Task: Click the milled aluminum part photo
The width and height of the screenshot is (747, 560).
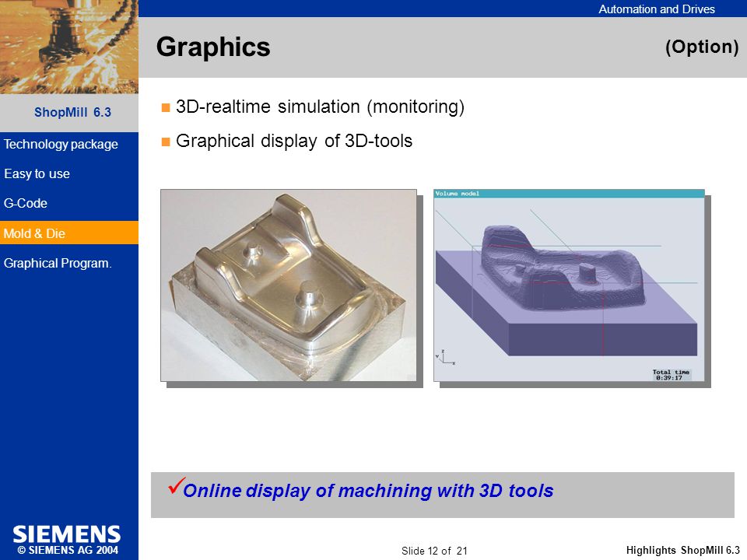Action: click(x=289, y=285)
